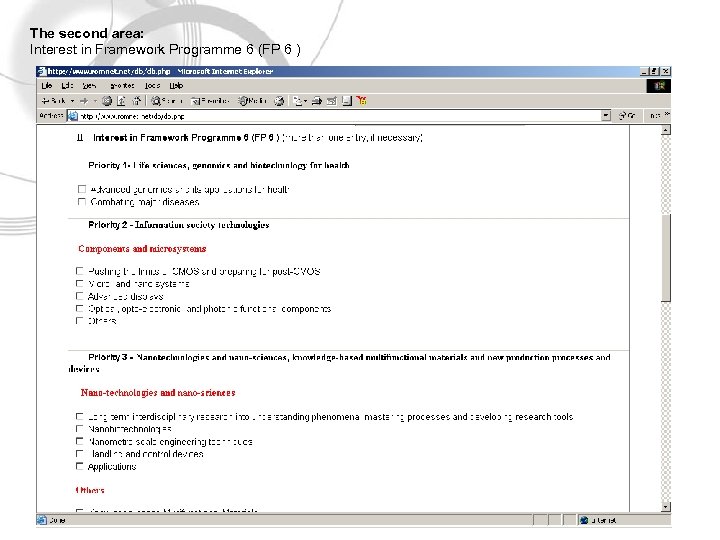Check 'Others' under Components and microsystems
This screenshot has width=720, height=540.
pos(79,321)
